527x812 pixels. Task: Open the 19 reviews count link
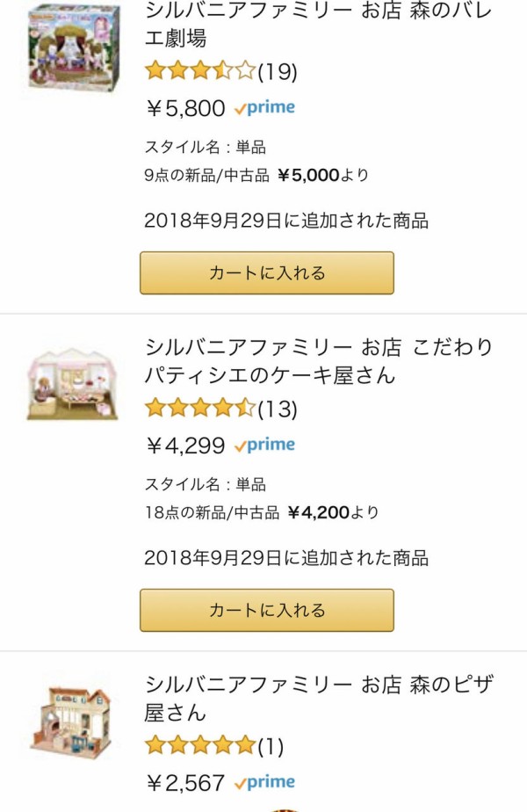coord(278,71)
